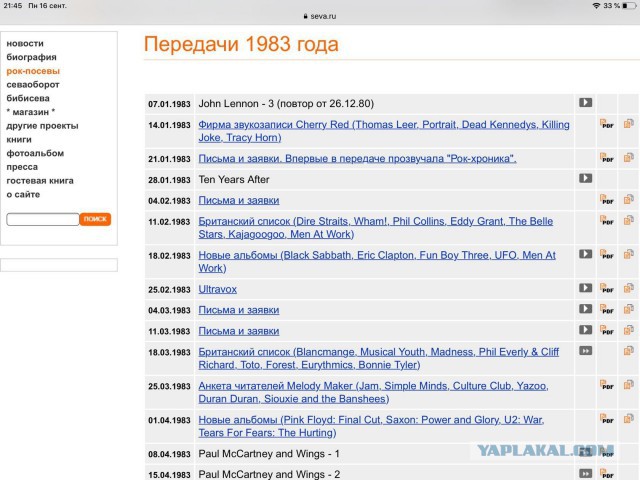This screenshot has width=640, height=480.
Task: Play audio for Ultravox broadcast
Action: click(585, 288)
